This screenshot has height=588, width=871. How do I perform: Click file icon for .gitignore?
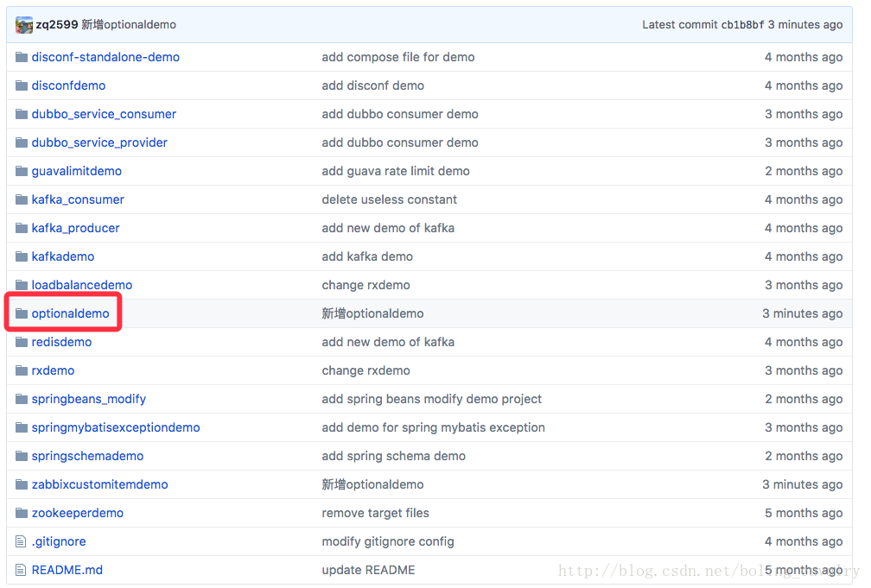[x=21, y=541]
